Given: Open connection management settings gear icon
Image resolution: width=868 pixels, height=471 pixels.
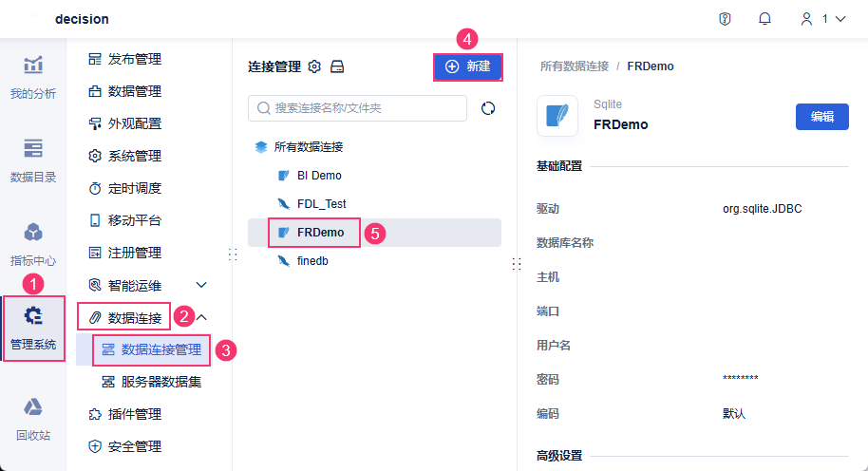Looking at the screenshot, I should (x=315, y=66).
